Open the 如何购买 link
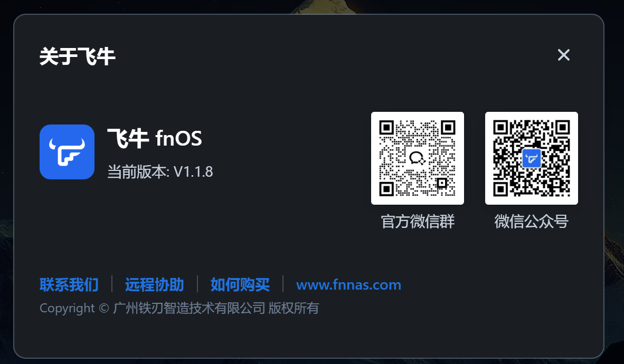This screenshot has width=624, height=364. (240, 285)
